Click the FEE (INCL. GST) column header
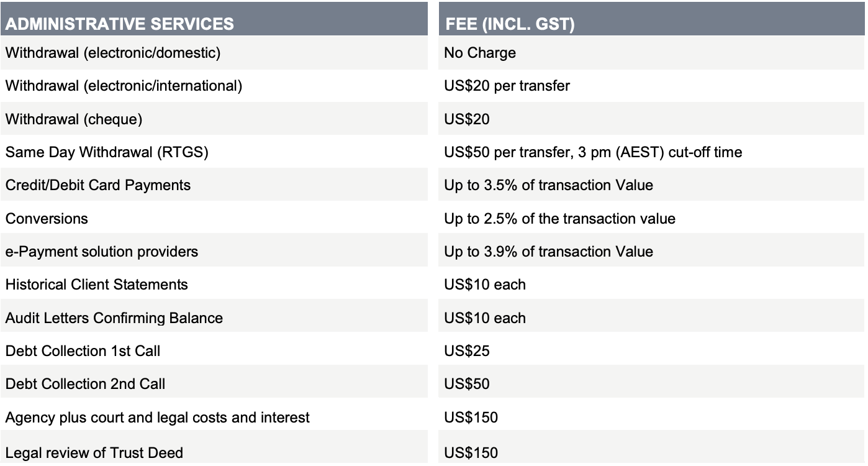 click(x=509, y=24)
